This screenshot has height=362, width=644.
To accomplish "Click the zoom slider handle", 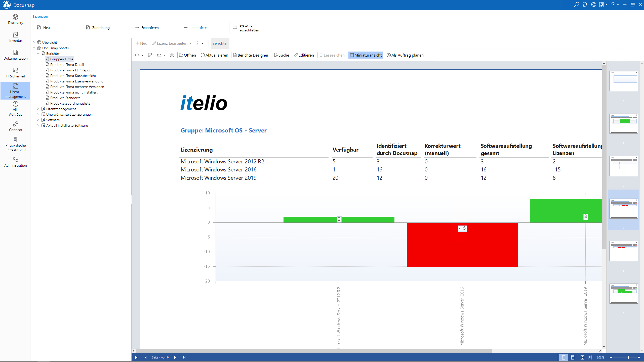I will [x=628, y=357].
